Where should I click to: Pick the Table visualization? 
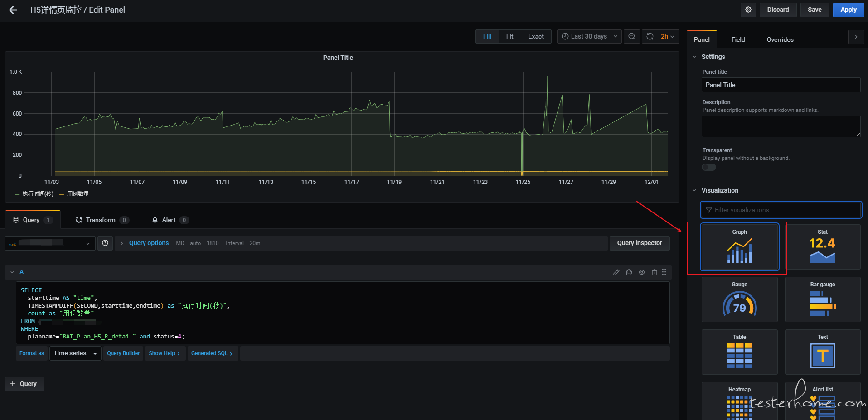[739, 352]
